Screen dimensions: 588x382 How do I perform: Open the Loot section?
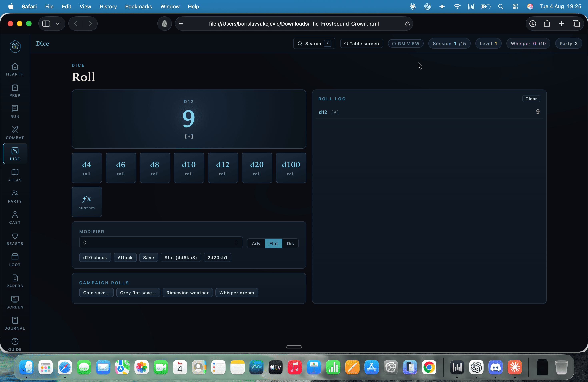coord(15,260)
